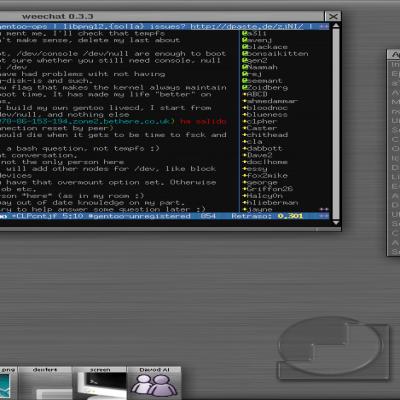
Task: Select nick @a3li in nicklist
Action: pos(254,33)
